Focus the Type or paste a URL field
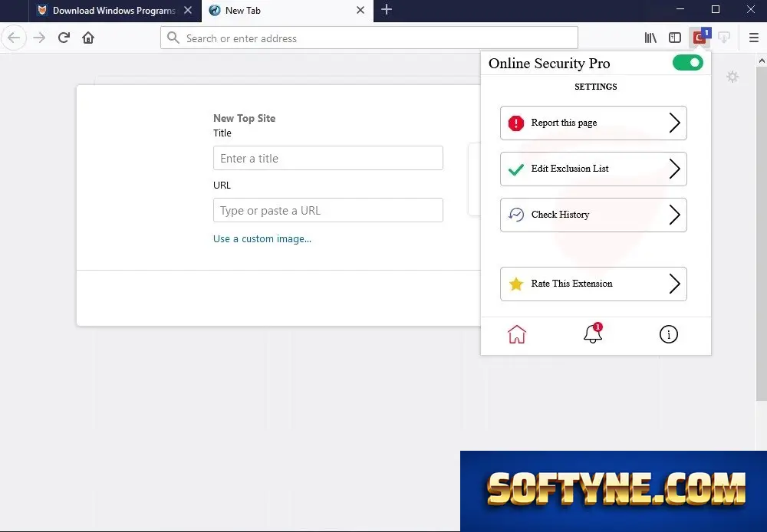 328,210
